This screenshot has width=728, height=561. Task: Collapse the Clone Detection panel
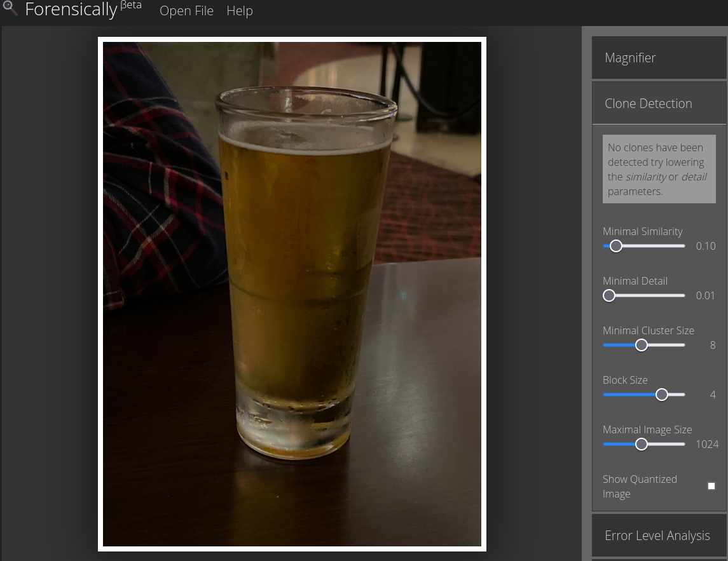click(x=659, y=104)
